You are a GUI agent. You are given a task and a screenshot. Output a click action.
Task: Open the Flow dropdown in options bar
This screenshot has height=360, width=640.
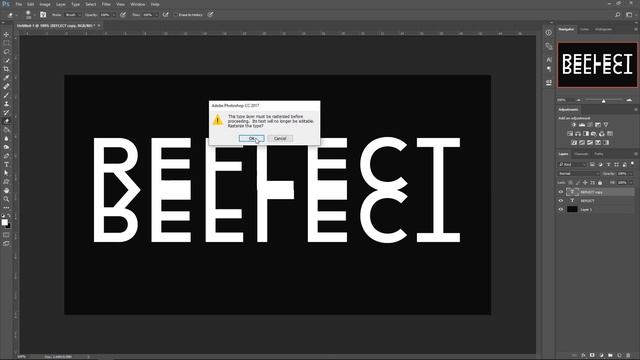click(156, 15)
